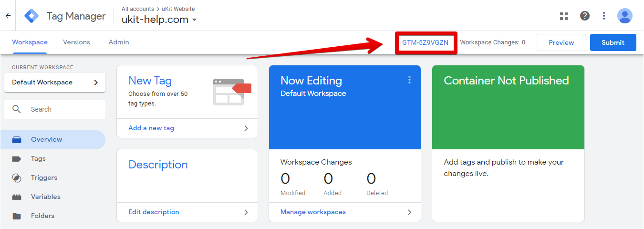Open Now Editing card three-dot menu
The image size is (644, 229).
tap(409, 80)
